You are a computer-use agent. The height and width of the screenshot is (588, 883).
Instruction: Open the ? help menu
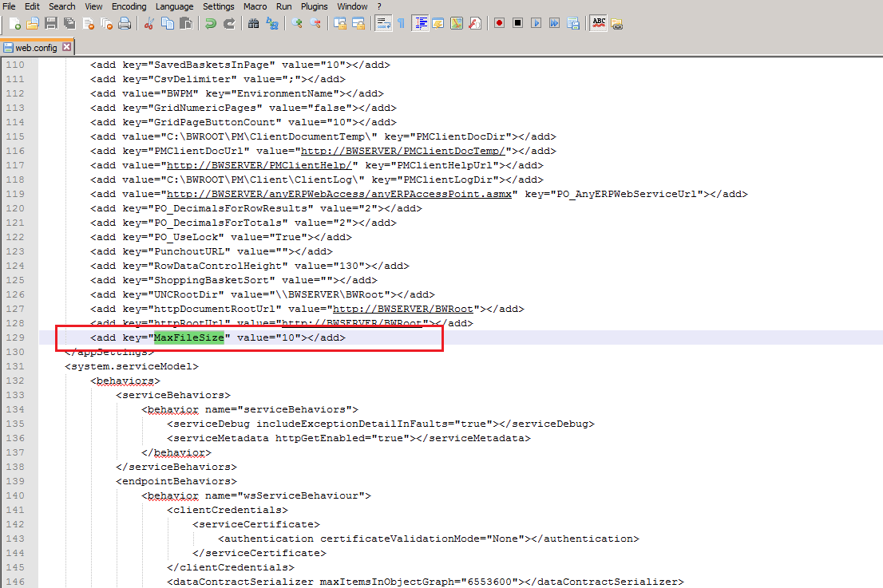point(379,6)
